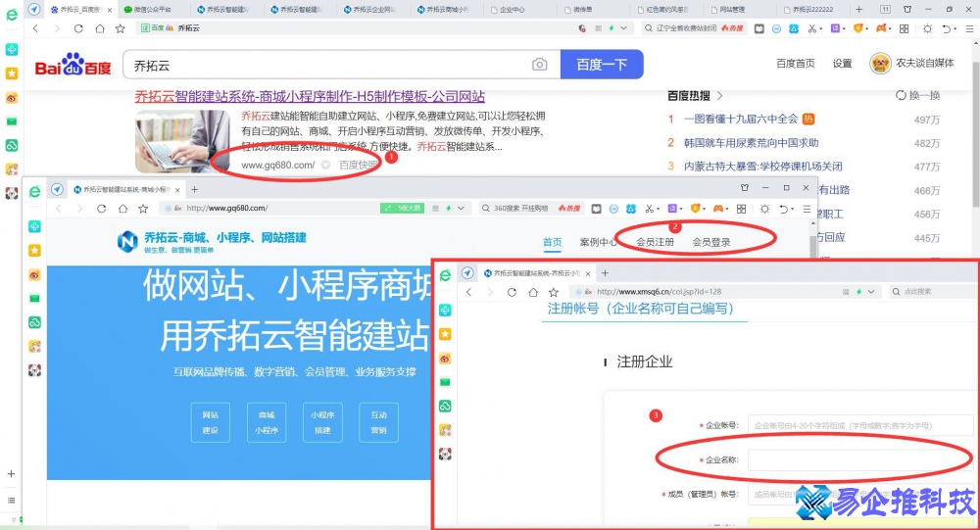Click 网站建设 button on blue banner

click(x=210, y=422)
